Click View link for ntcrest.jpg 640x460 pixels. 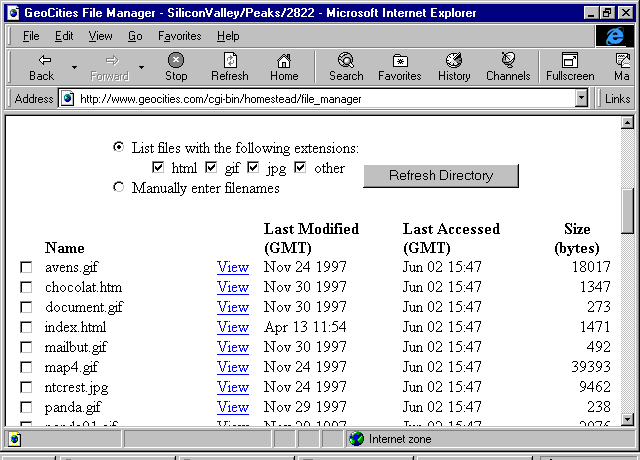(233, 387)
